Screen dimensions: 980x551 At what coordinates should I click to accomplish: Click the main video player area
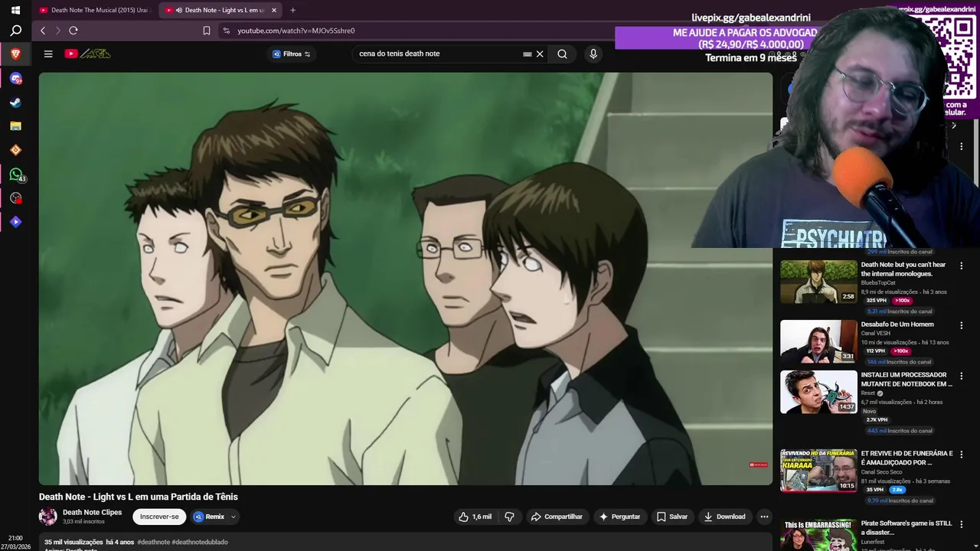[406, 279]
